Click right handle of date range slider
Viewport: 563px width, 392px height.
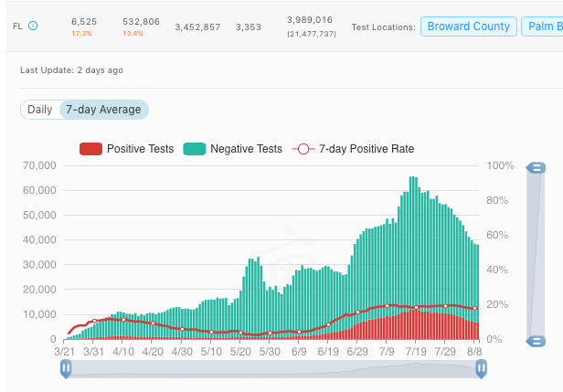point(481,368)
